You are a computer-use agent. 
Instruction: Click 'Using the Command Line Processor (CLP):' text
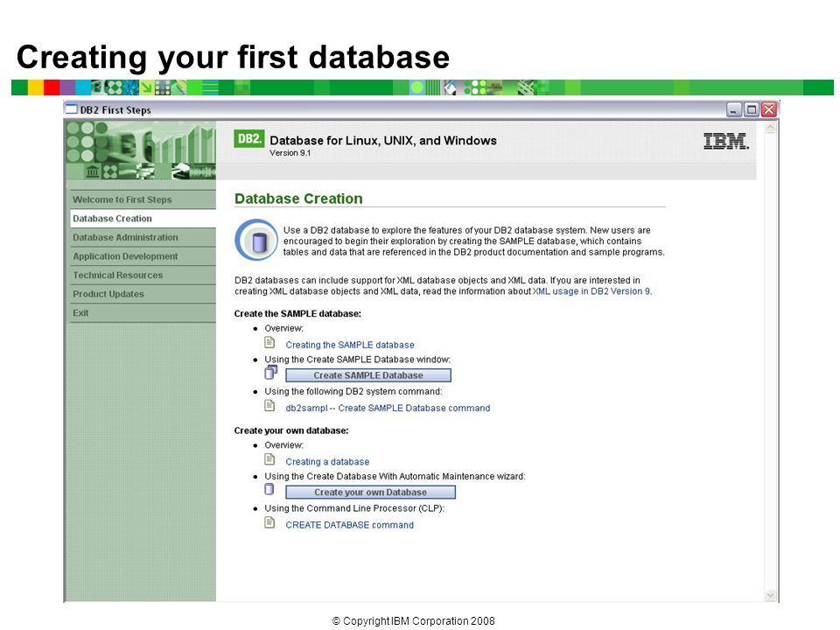[x=354, y=507]
